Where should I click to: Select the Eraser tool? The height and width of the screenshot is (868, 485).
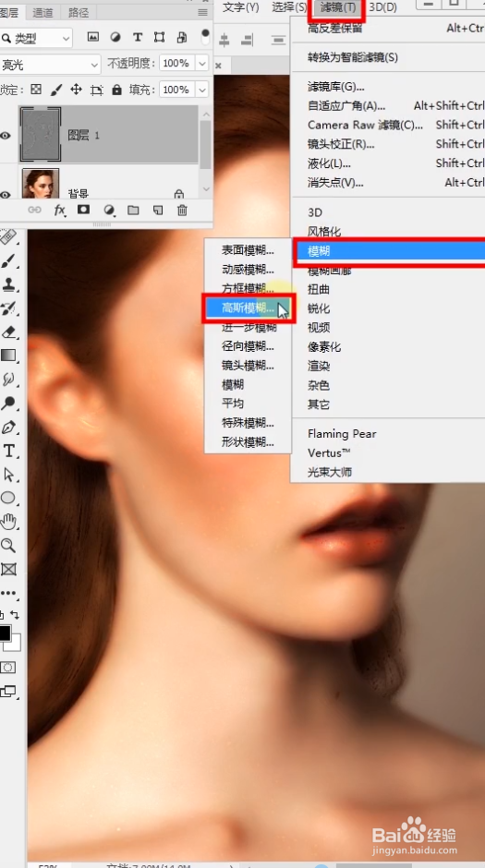pos(7,332)
